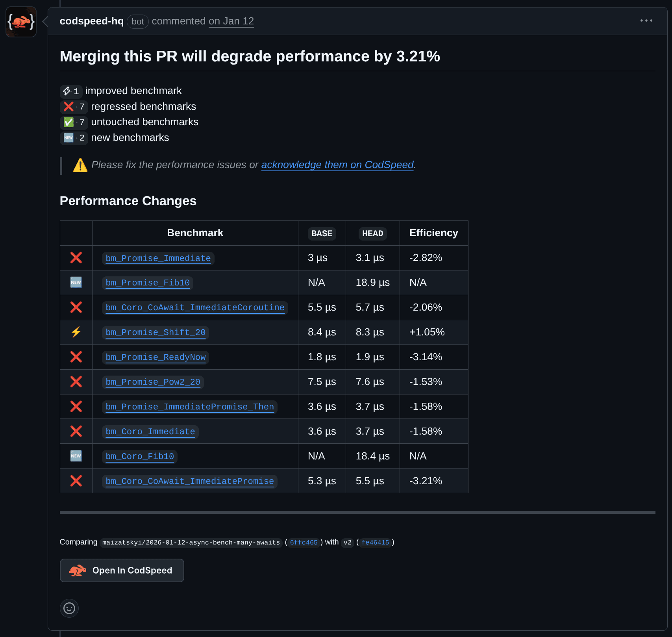The height and width of the screenshot is (637, 672).
Task: Click the rabbit icon in Open In CodSpeed
Action: click(78, 570)
